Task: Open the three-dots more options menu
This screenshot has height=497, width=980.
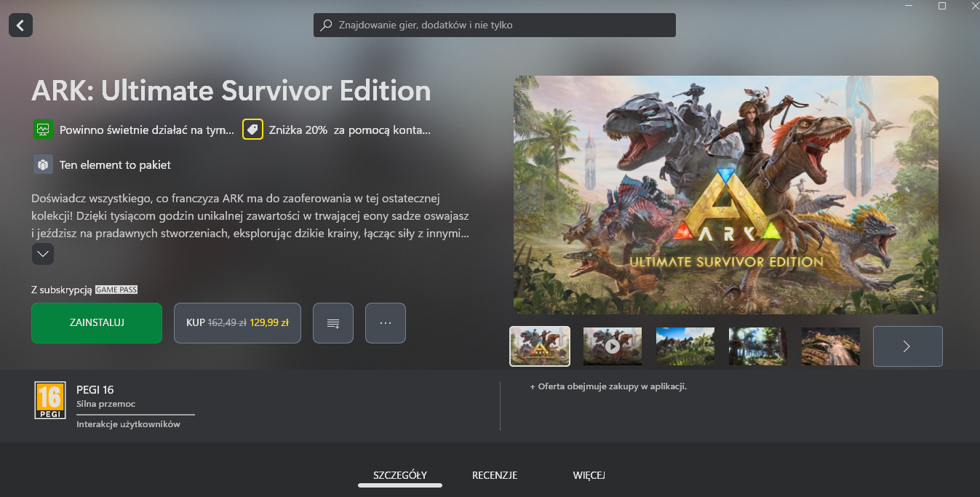Action: 386,322
